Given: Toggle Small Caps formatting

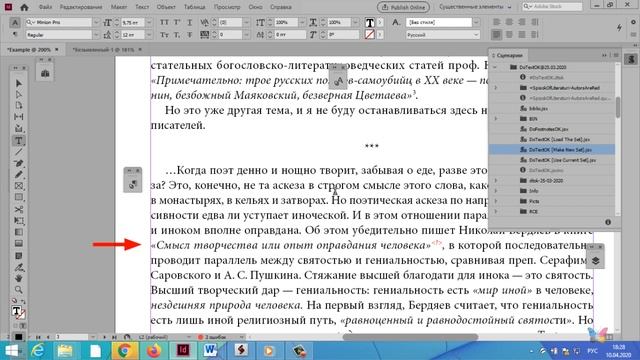Looking at the screenshot, I should click(x=164, y=35).
